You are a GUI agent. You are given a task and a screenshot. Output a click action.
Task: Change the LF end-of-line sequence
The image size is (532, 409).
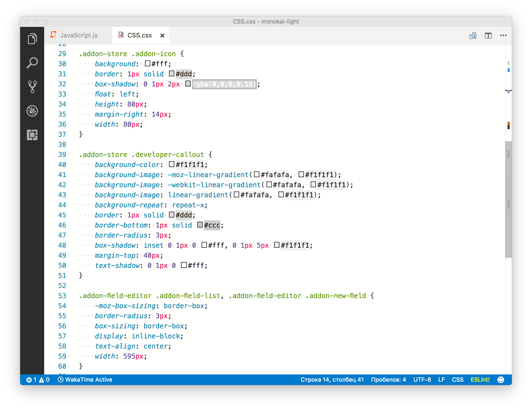coord(441,379)
